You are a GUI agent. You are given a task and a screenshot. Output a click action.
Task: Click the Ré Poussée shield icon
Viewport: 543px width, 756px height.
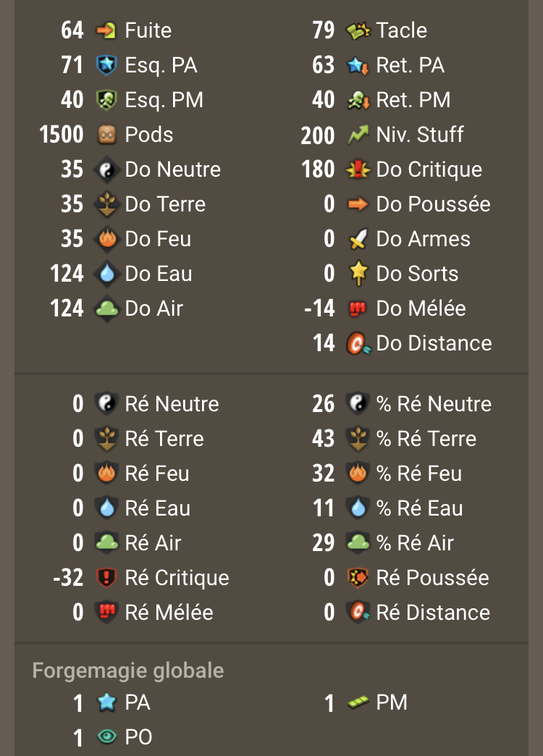(358, 578)
